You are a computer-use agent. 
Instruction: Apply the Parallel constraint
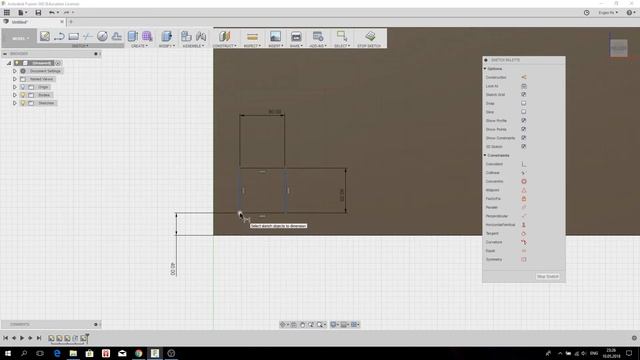pyautogui.click(x=524, y=207)
